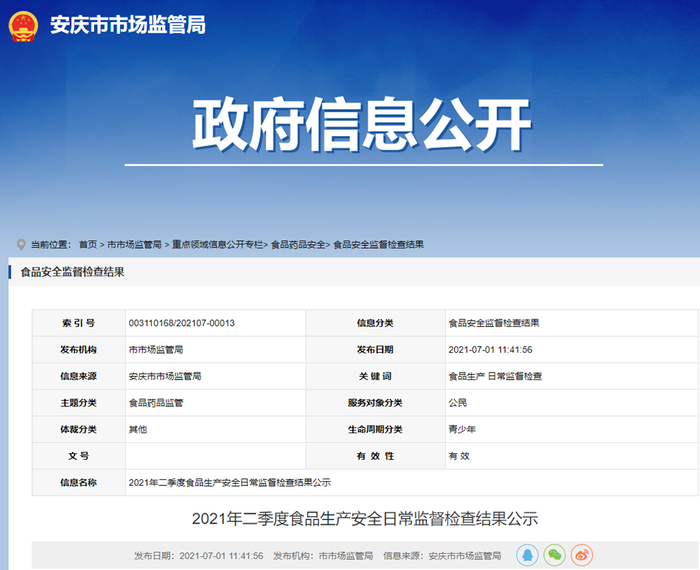
Task: Click the 食品安全监督检查结果 section header
Action: pos(72,272)
